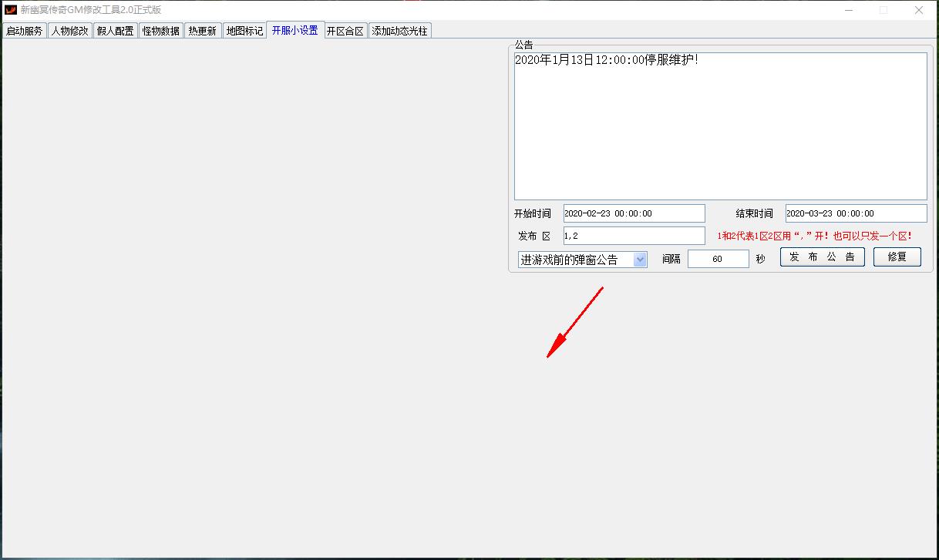Click the 修复 button
939x560 pixels.
click(897, 257)
